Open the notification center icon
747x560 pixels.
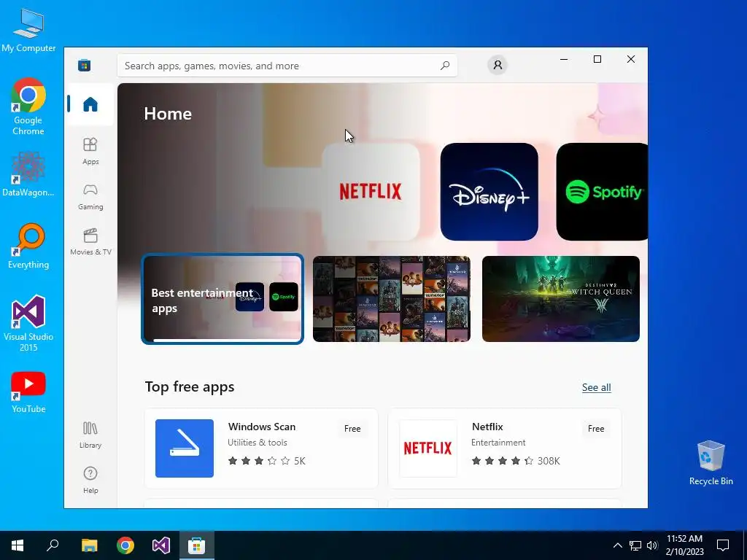pos(723,545)
